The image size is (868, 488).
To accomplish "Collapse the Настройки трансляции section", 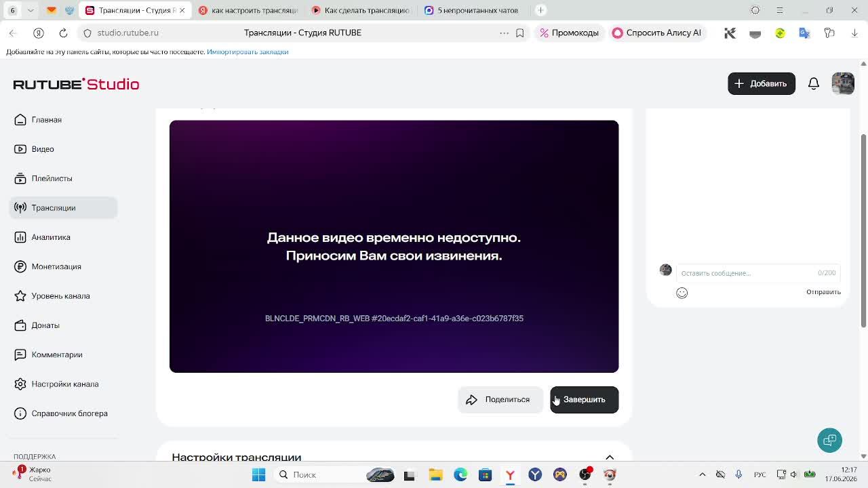I will (x=610, y=457).
